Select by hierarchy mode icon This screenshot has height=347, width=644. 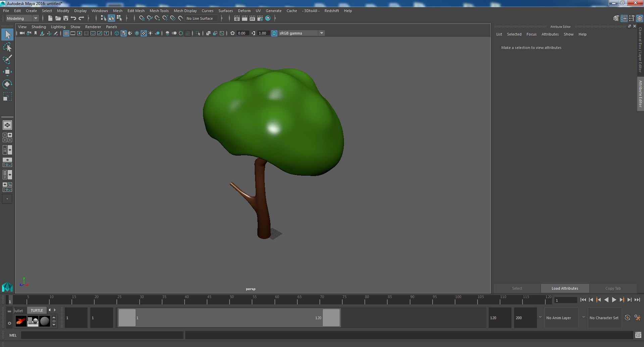(x=103, y=18)
